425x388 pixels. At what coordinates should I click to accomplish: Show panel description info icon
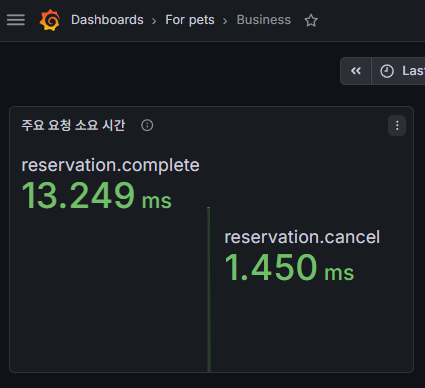point(147,125)
